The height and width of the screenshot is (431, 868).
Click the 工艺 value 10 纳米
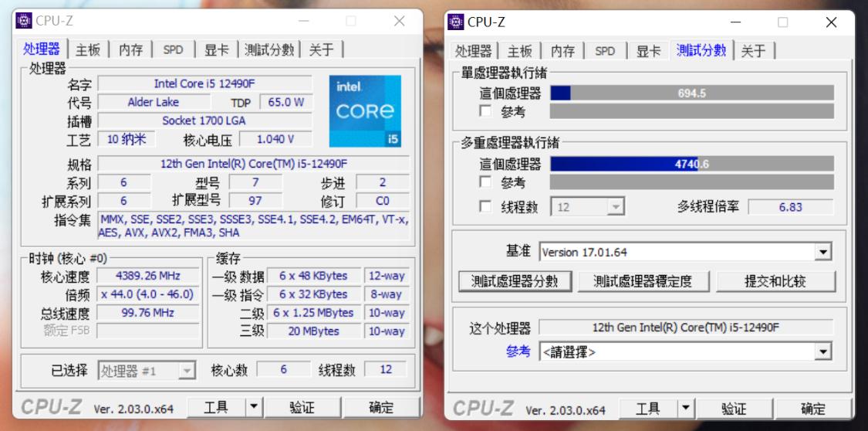click(127, 139)
